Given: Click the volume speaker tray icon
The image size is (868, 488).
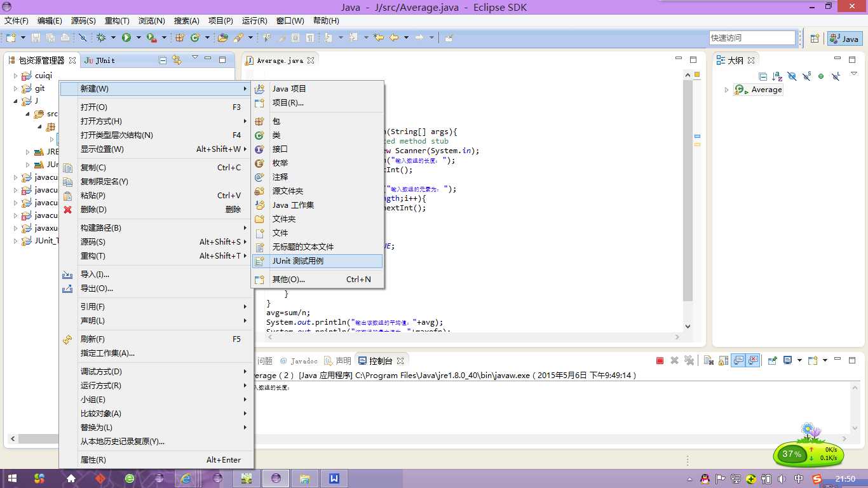Looking at the screenshot, I should click(782, 478).
